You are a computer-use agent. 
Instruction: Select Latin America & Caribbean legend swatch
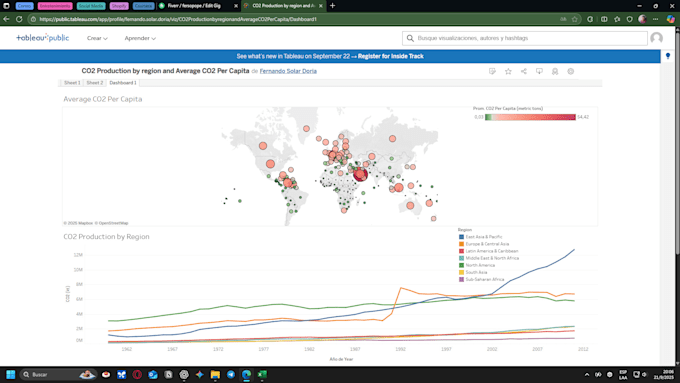[461, 251]
